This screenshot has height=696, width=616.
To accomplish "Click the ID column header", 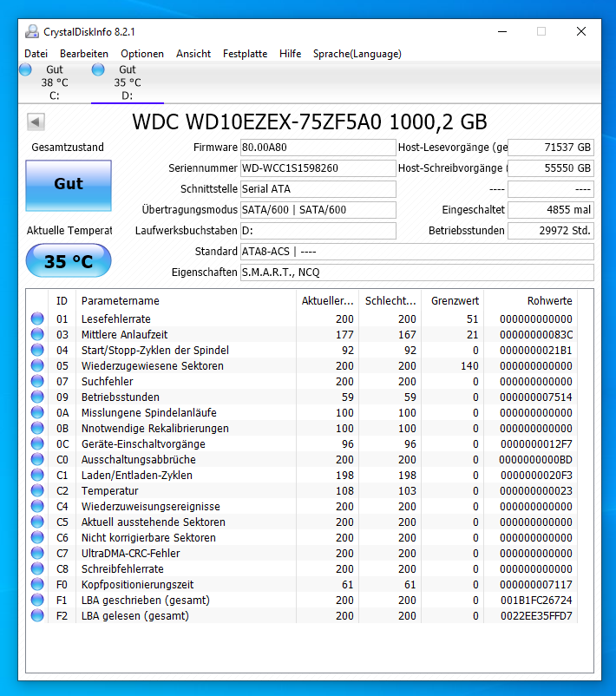I will click(62, 300).
